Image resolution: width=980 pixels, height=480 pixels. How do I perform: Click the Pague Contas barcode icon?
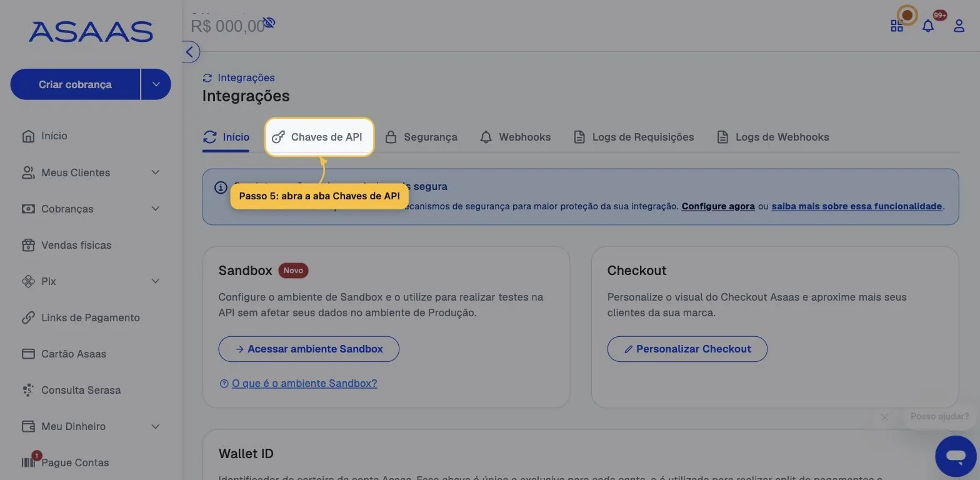pyautogui.click(x=28, y=462)
